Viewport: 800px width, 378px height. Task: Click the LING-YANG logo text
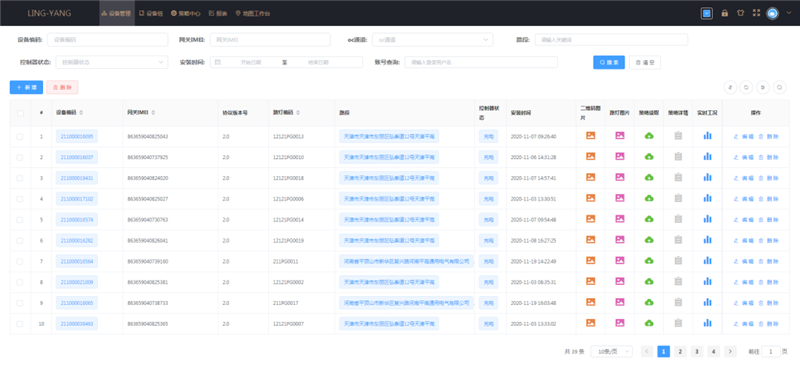click(x=49, y=13)
